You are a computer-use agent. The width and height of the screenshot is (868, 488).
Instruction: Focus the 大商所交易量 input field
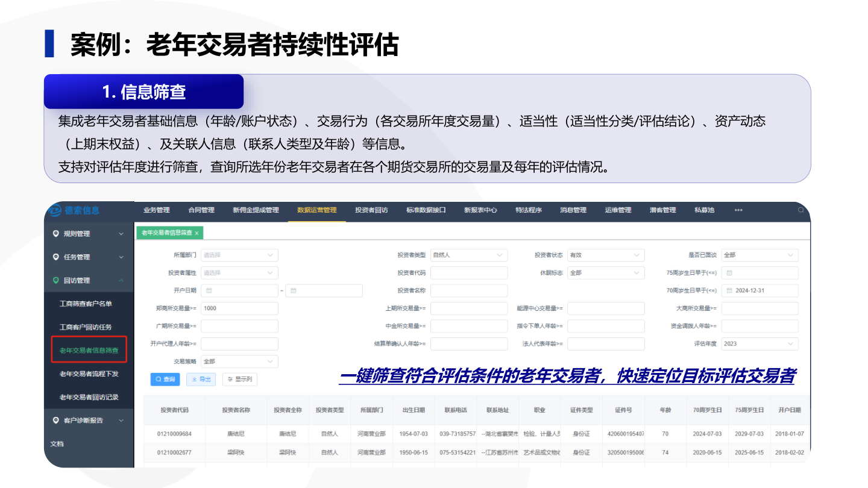759,308
